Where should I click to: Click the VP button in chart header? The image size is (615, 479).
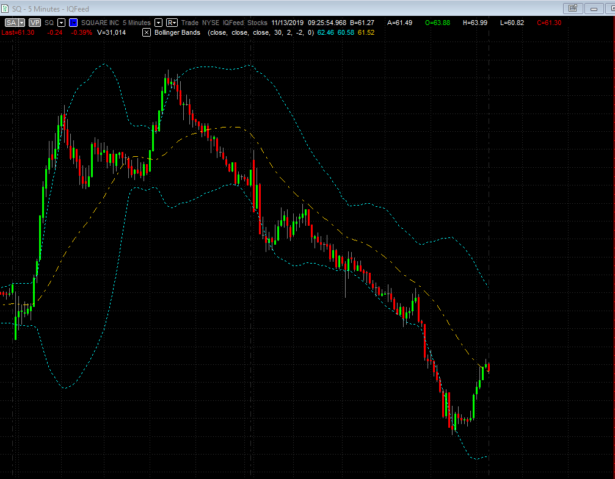(35, 21)
